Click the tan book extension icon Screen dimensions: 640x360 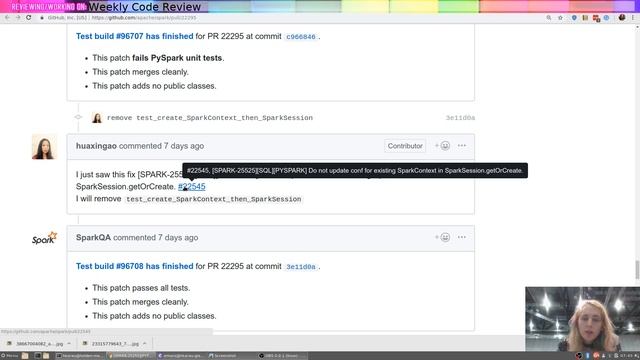(x=585, y=18)
